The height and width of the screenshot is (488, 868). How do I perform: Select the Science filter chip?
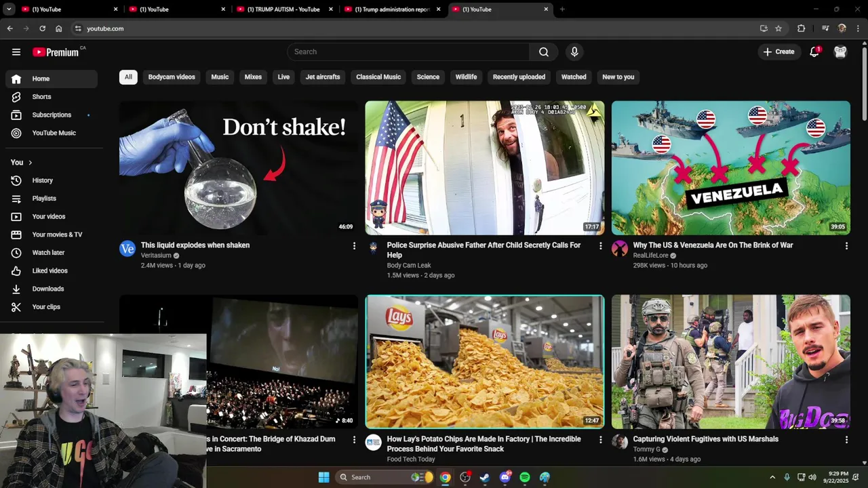pos(428,77)
